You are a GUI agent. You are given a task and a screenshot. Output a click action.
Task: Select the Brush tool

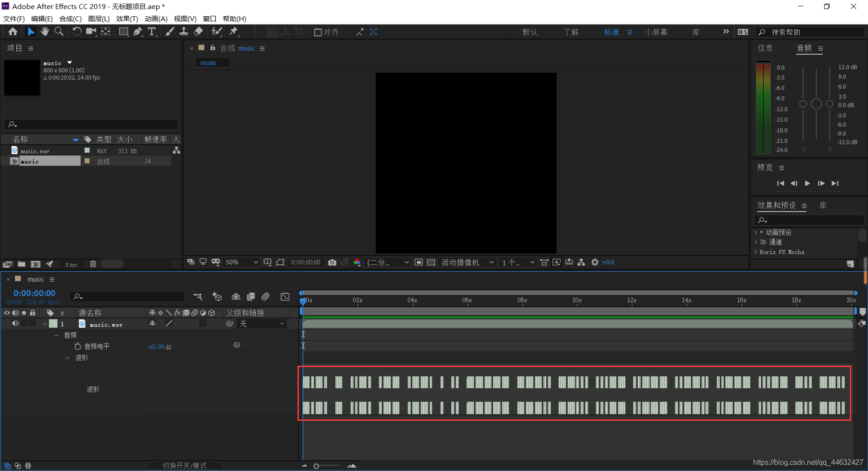[170, 32]
